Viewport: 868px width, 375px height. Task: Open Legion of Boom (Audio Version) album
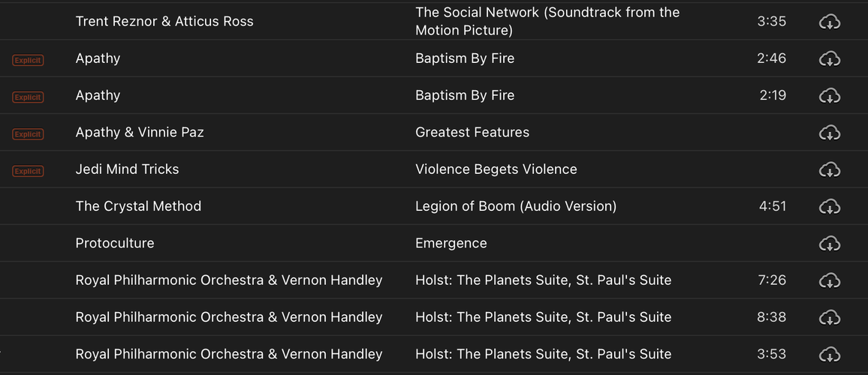point(516,206)
